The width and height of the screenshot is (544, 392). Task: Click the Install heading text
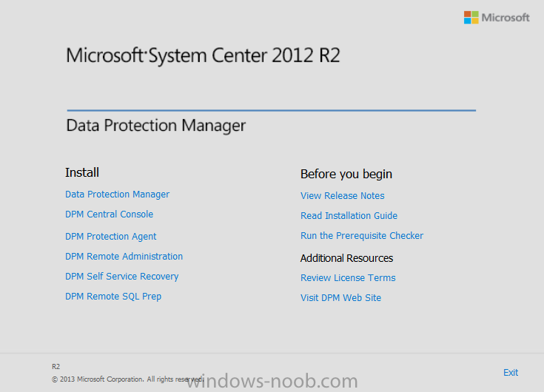[82, 172]
